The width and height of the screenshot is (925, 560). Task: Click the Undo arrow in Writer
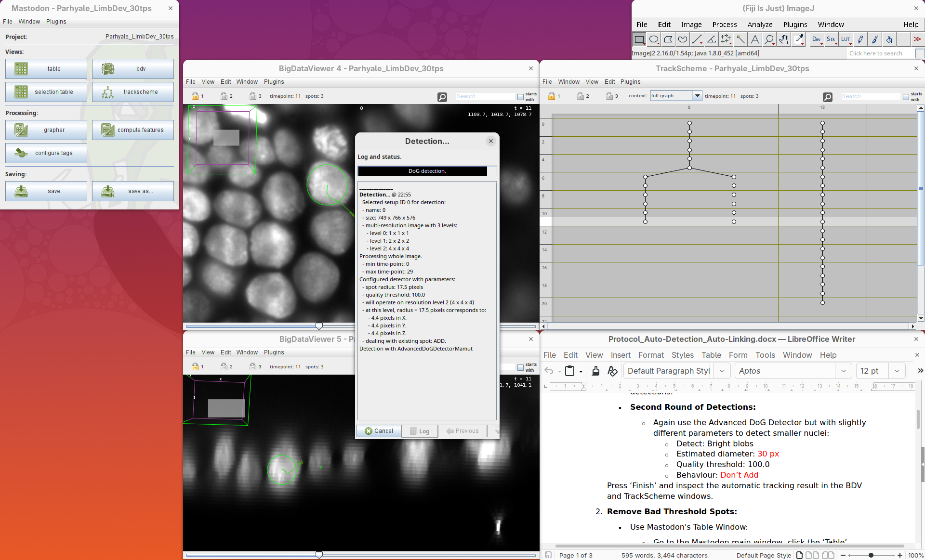tap(549, 371)
